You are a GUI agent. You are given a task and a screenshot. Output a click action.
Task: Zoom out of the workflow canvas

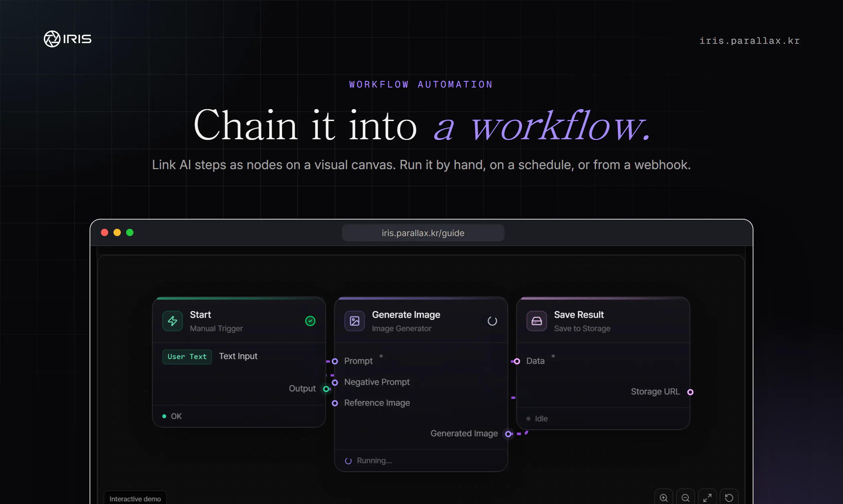(x=685, y=498)
